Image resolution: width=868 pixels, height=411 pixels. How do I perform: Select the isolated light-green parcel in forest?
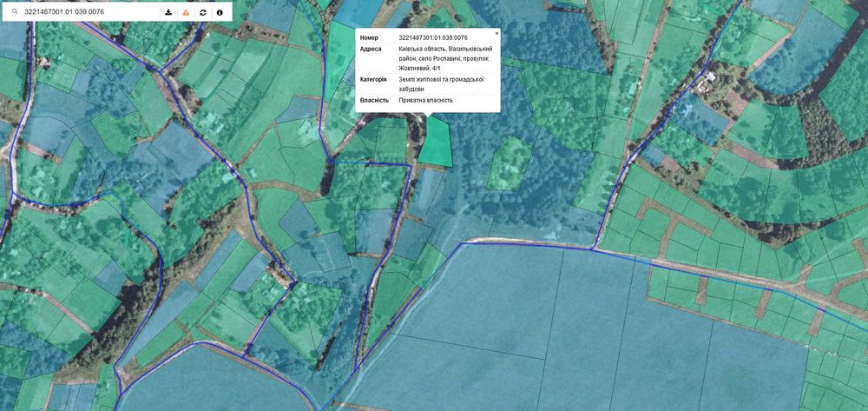coord(509,163)
